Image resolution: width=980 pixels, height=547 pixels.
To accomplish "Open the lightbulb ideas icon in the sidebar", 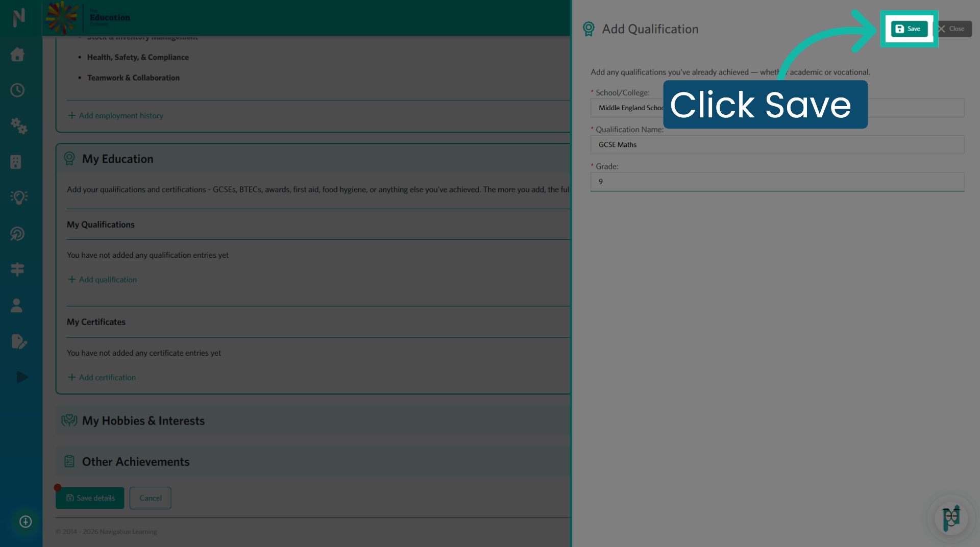I will tap(19, 197).
